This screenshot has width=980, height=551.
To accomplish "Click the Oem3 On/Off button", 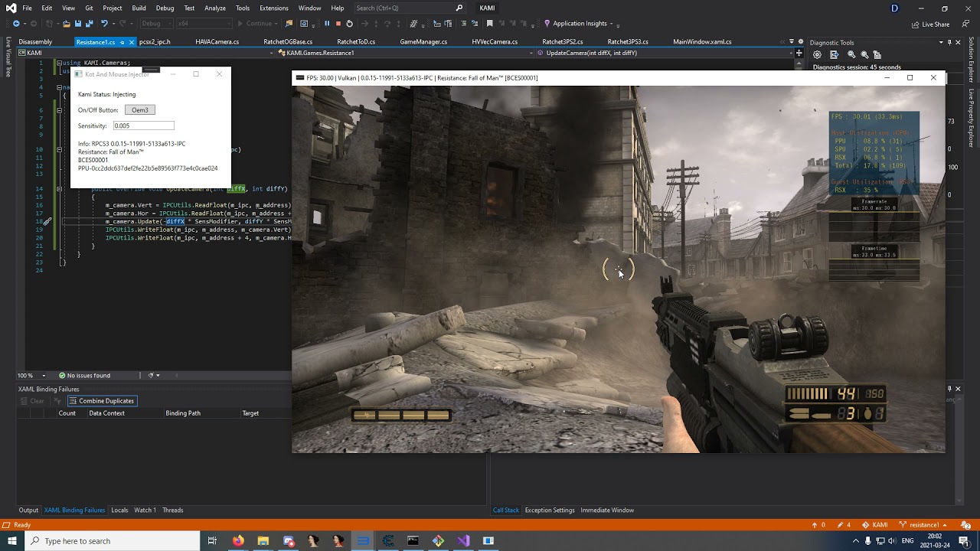I will point(140,110).
